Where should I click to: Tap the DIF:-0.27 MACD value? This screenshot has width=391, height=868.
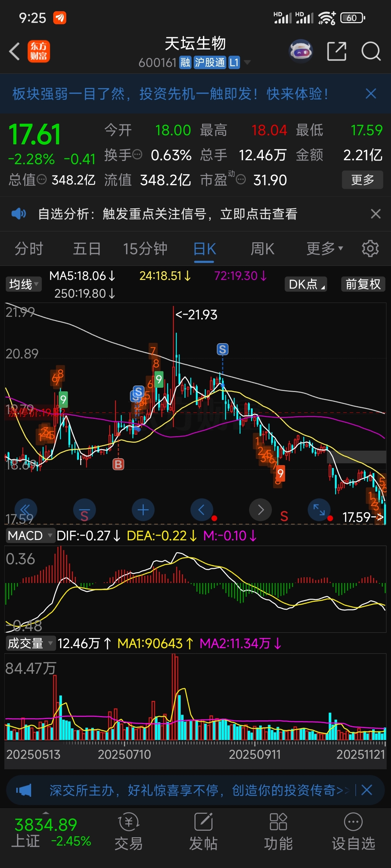click(x=89, y=536)
